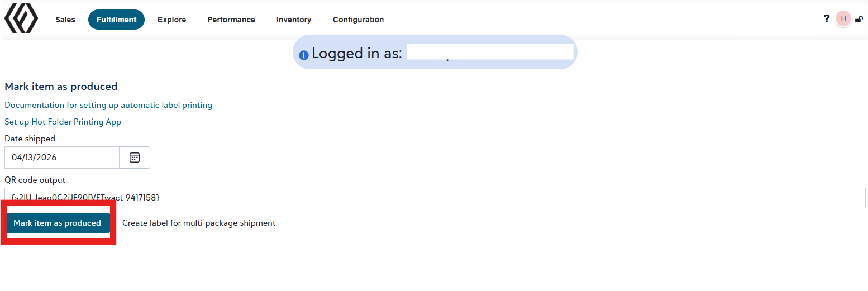Click the company logo icon

click(21, 19)
